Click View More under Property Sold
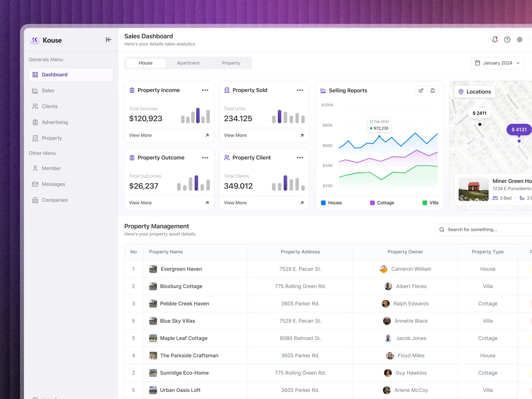The width and height of the screenshot is (532, 399). pyautogui.click(x=235, y=135)
